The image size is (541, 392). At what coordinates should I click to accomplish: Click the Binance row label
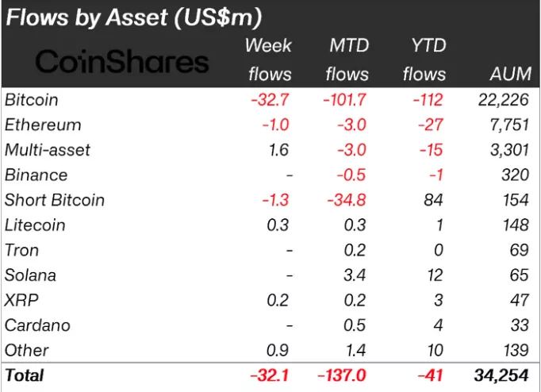pos(36,175)
